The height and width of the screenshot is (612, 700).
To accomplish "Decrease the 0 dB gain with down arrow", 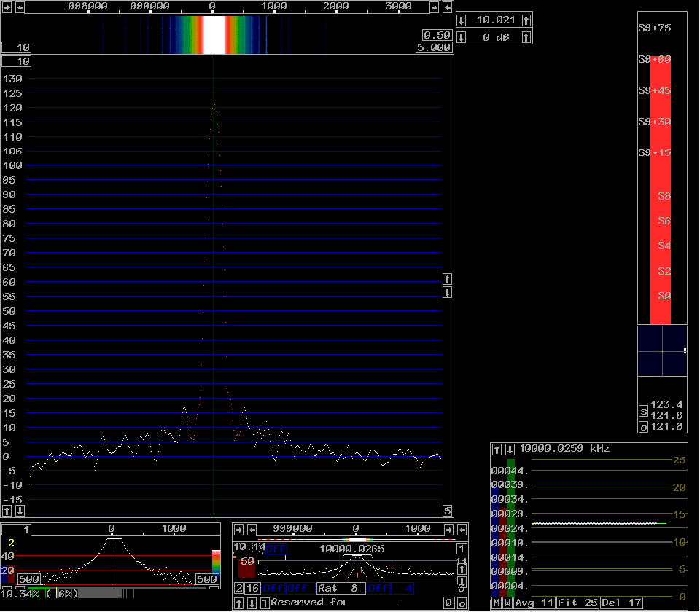I will point(462,37).
